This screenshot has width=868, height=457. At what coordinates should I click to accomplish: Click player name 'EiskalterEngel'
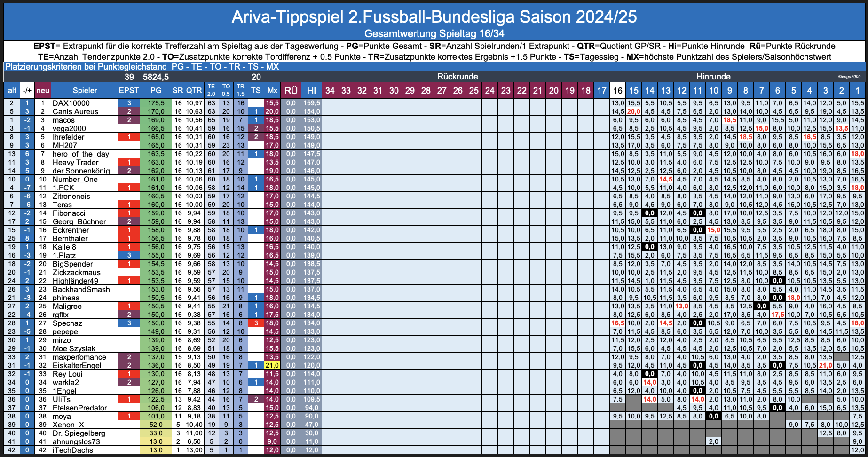77,365
